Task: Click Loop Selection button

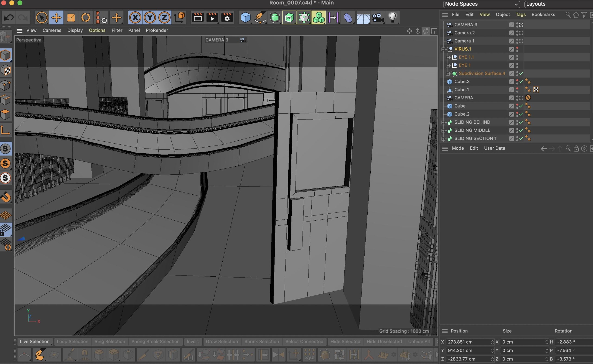Action: pyautogui.click(x=73, y=341)
